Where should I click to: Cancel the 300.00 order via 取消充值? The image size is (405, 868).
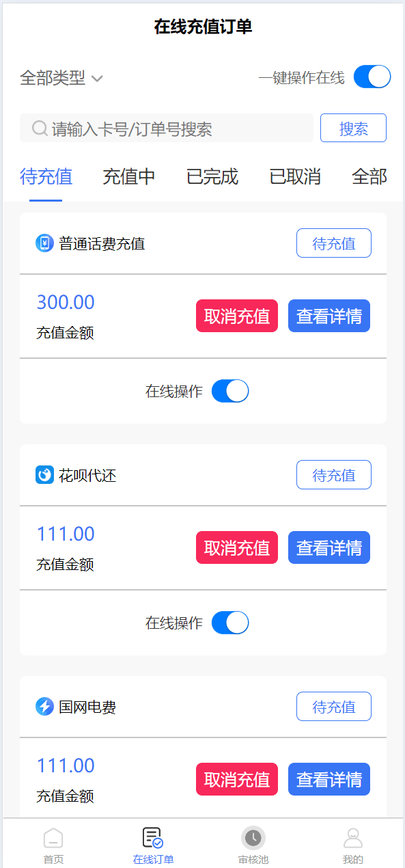coord(237,316)
